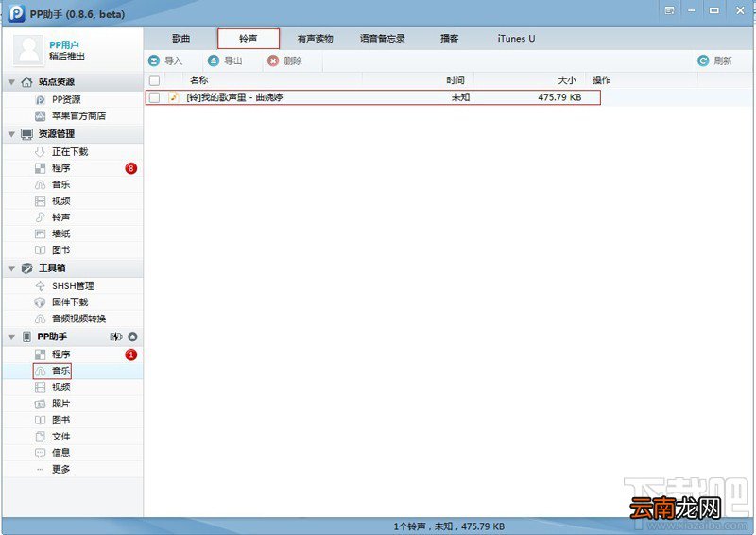
Task: Open 音频视频转换 tool
Action: [79, 319]
